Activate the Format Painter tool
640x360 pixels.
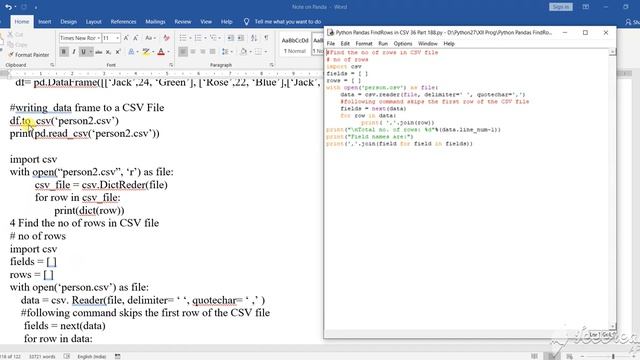click(29, 55)
